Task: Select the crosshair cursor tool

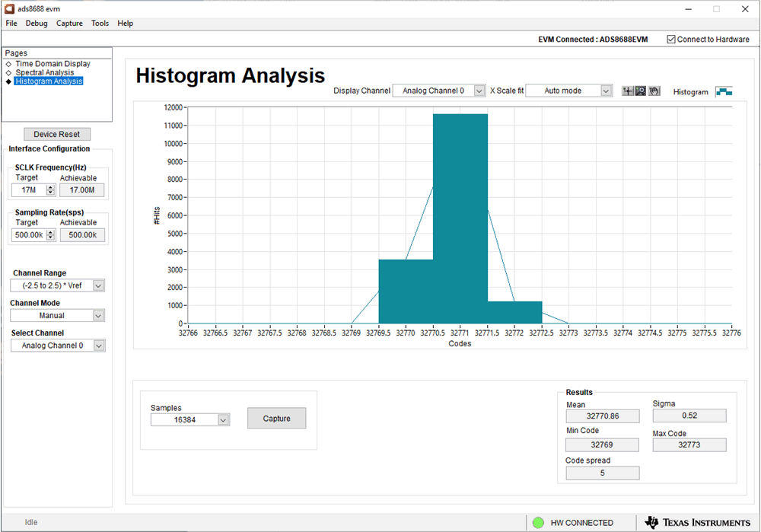Action: pyautogui.click(x=628, y=91)
